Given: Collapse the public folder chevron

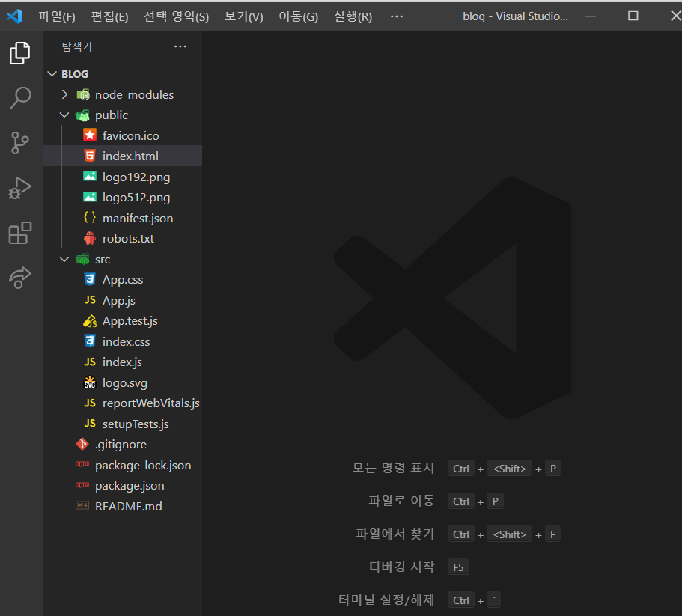Looking at the screenshot, I should [x=64, y=115].
